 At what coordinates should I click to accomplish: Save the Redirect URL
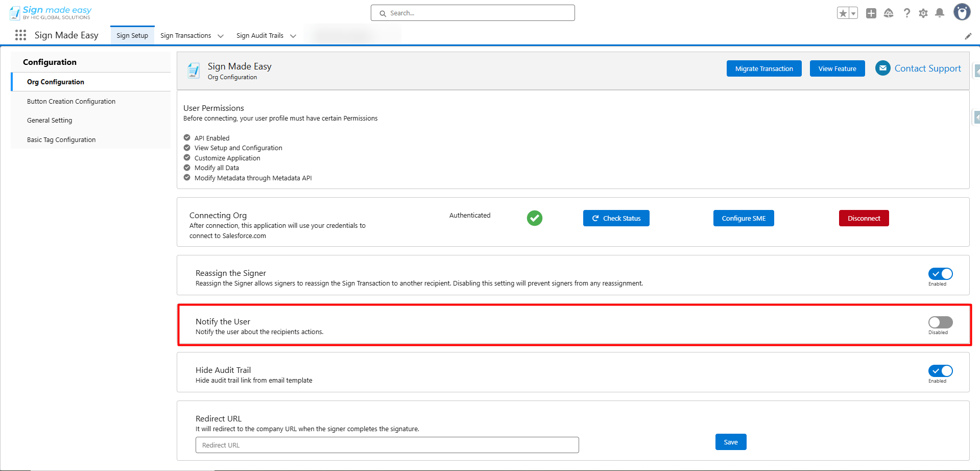tap(731, 442)
